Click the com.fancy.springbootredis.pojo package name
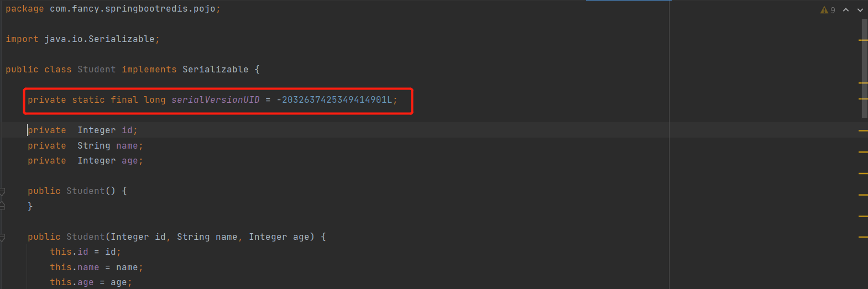The width and height of the screenshot is (868, 289). [x=132, y=9]
